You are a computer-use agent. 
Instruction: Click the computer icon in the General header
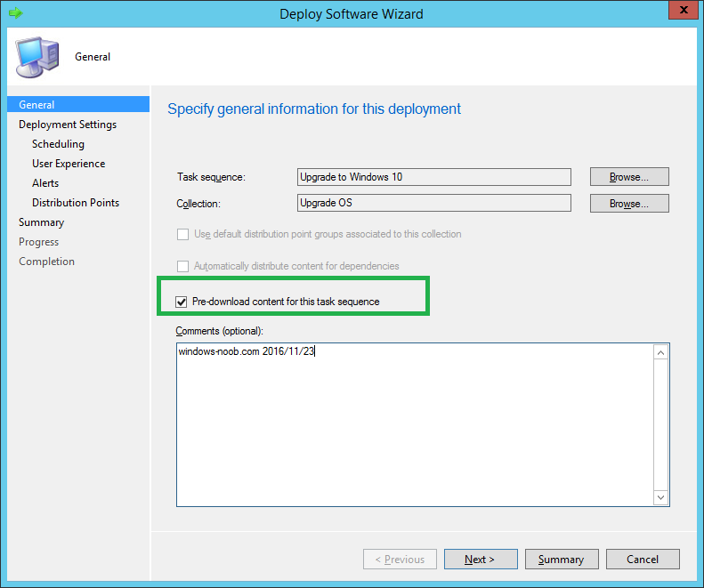(x=37, y=57)
